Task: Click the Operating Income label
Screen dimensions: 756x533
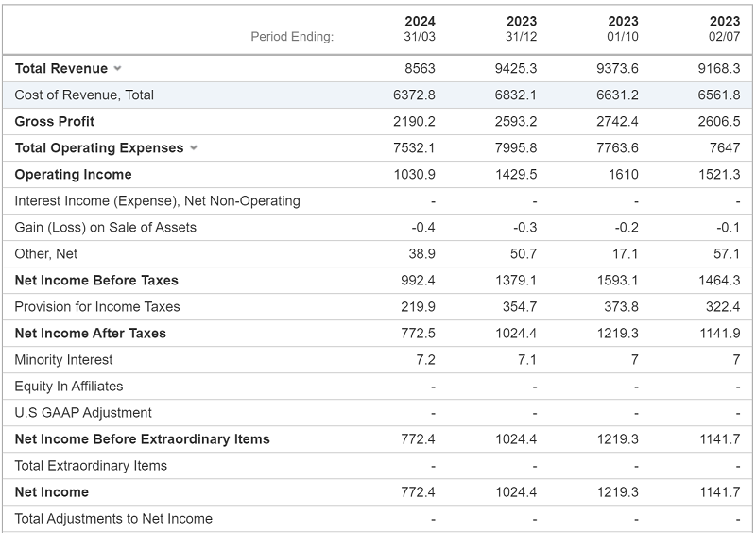Action: coord(73,175)
